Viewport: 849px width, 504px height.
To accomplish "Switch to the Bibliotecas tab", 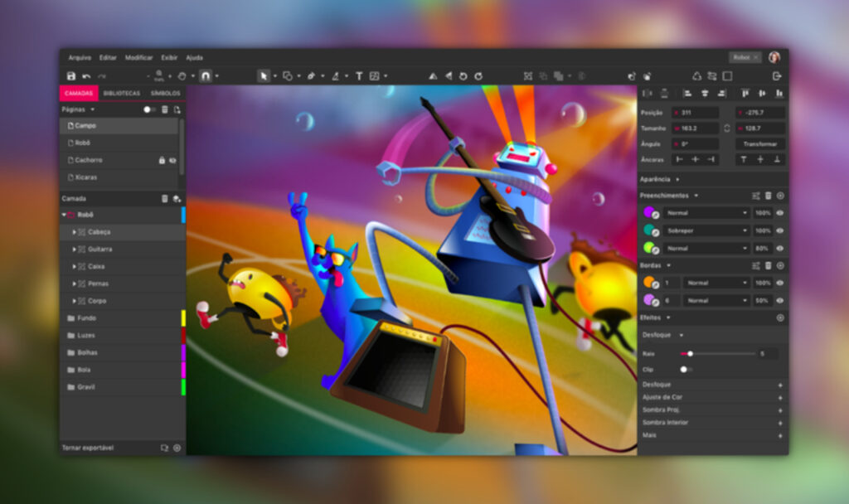I will (x=122, y=94).
